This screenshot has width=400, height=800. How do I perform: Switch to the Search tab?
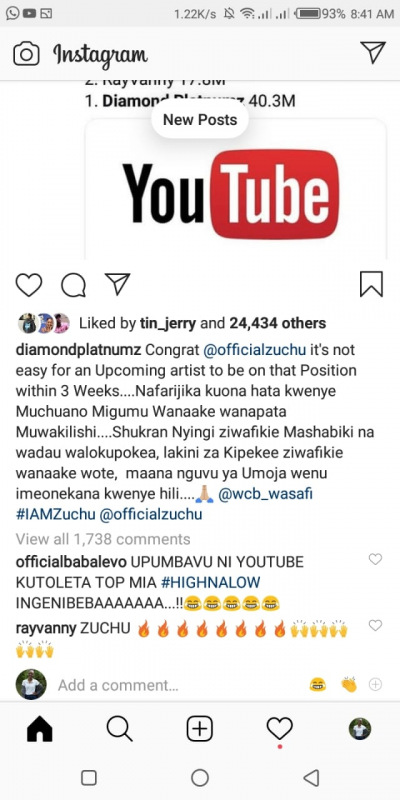[120, 729]
